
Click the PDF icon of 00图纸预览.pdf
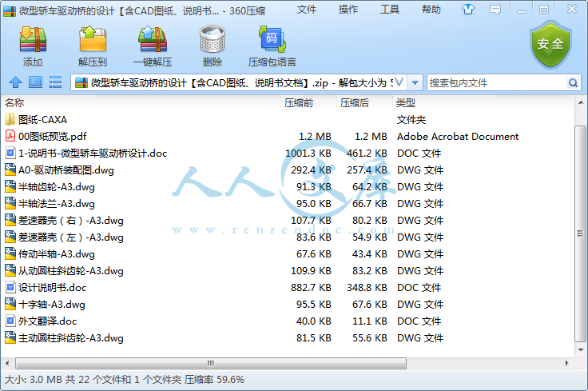tap(10, 136)
